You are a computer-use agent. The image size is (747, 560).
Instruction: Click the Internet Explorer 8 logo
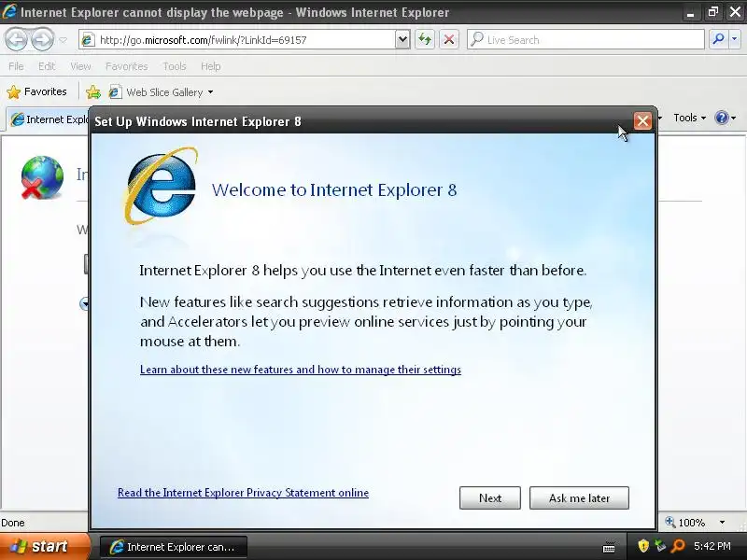coord(161,187)
